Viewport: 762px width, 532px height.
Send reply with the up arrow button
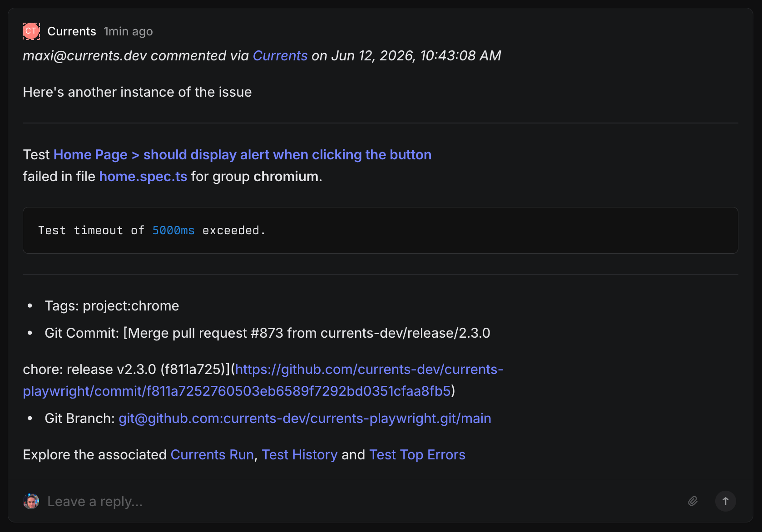(725, 501)
